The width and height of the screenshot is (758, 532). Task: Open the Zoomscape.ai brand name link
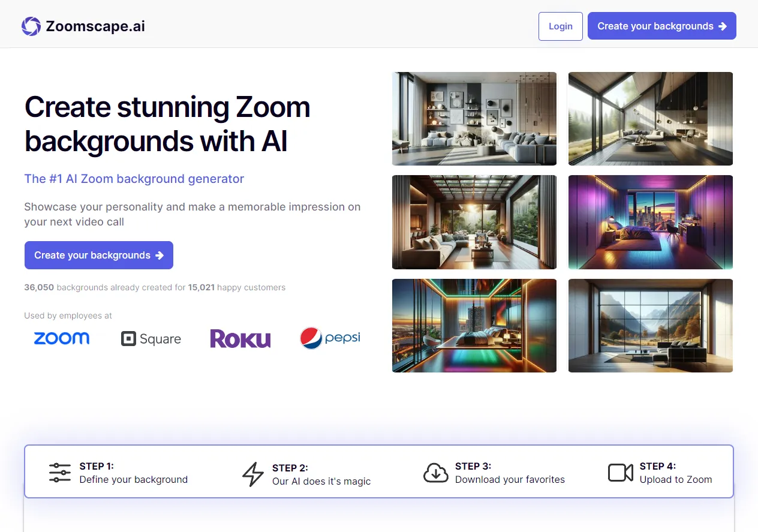point(95,26)
